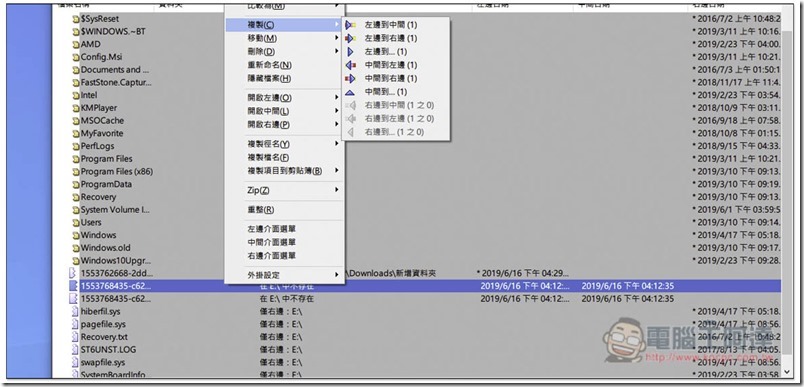Click the Program Files (x86) folder icon
Screen dimensions: 804x387
pos(76,172)
